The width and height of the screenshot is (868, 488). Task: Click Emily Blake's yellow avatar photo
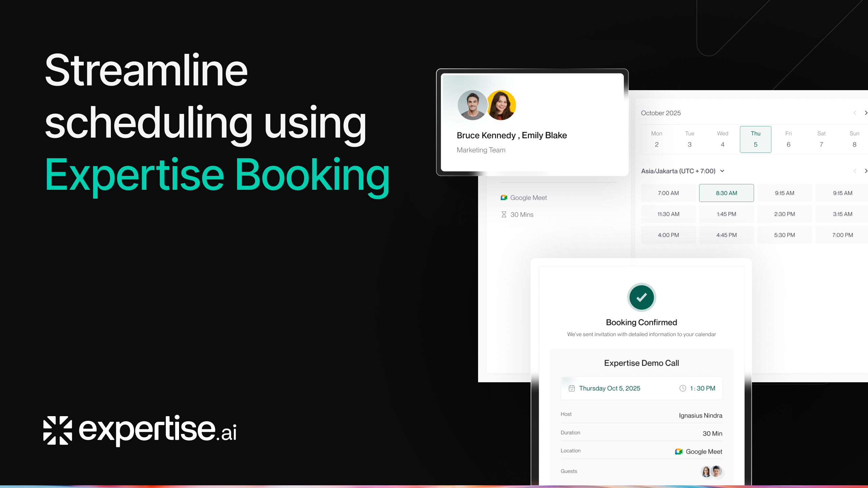[x=501, y=105]
